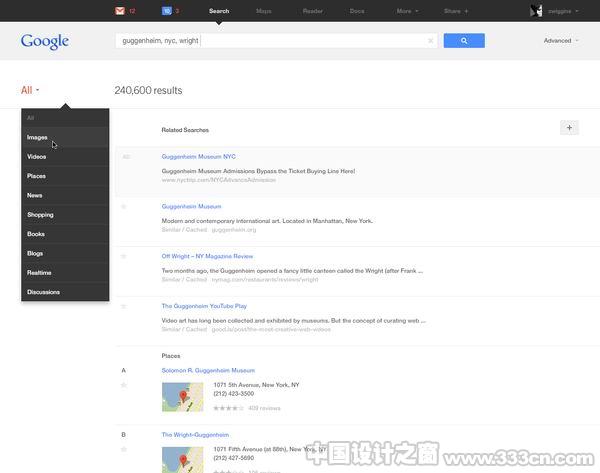Click the (212) 423-3500 phone number

click(234, 394)
